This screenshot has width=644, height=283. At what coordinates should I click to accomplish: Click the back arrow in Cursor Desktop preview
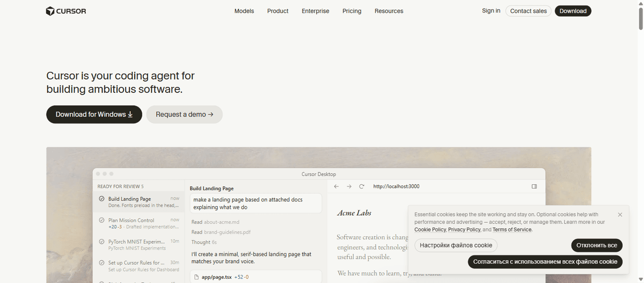click(x=336, y=186)
